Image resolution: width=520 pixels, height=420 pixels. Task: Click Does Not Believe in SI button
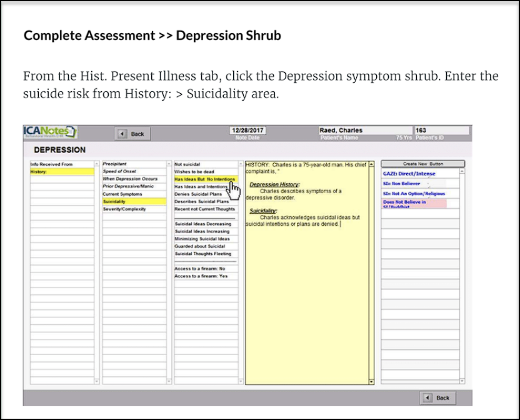tap(420, 203)
